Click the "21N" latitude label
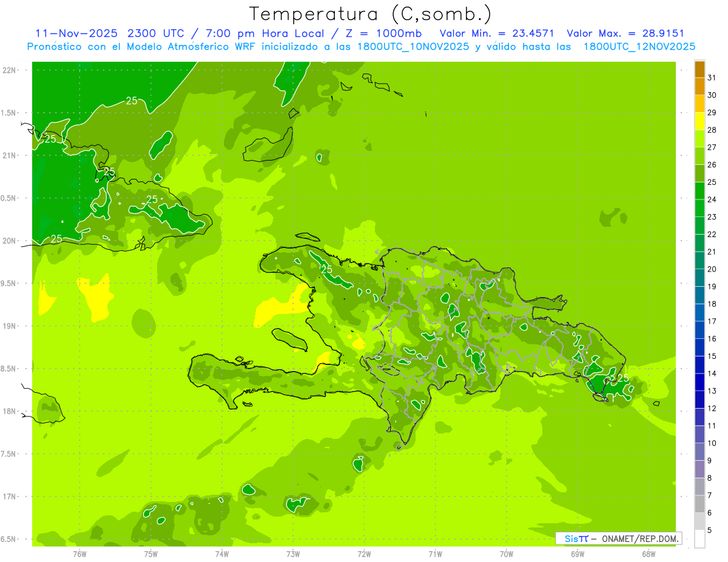728x562 pixels. point(10,155)
